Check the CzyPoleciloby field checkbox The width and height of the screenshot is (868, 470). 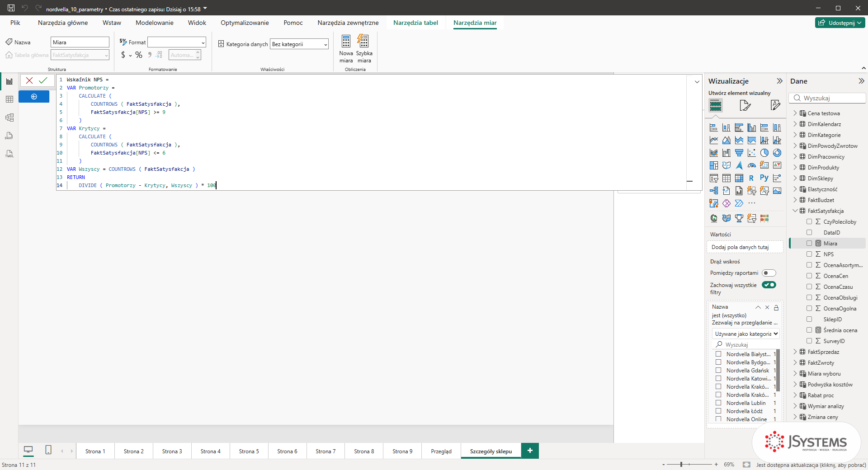point(809,222)
